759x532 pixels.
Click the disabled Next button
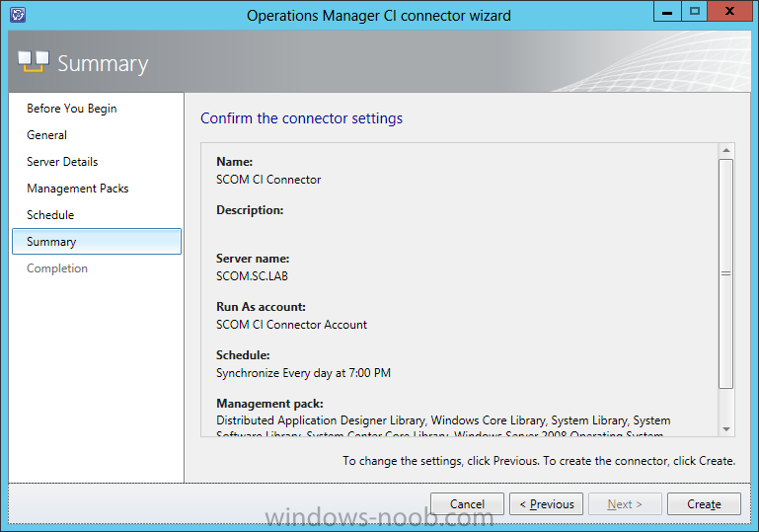point(625,504)
